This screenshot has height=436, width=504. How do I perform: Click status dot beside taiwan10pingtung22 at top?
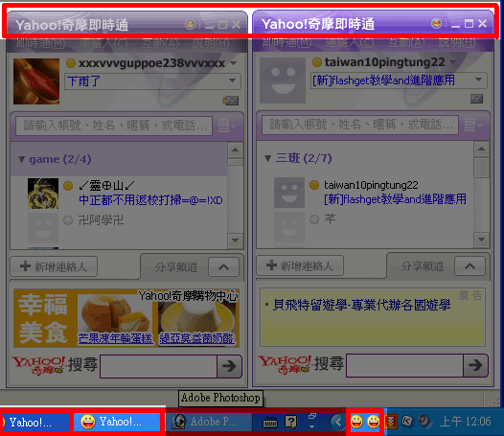[x=317, y=62]
